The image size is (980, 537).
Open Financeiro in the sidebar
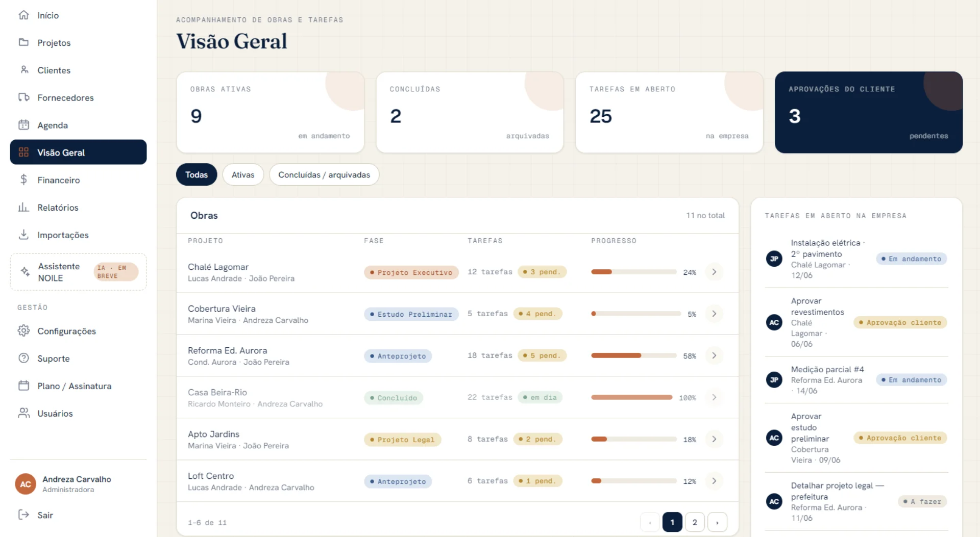(x=78, y=180)
